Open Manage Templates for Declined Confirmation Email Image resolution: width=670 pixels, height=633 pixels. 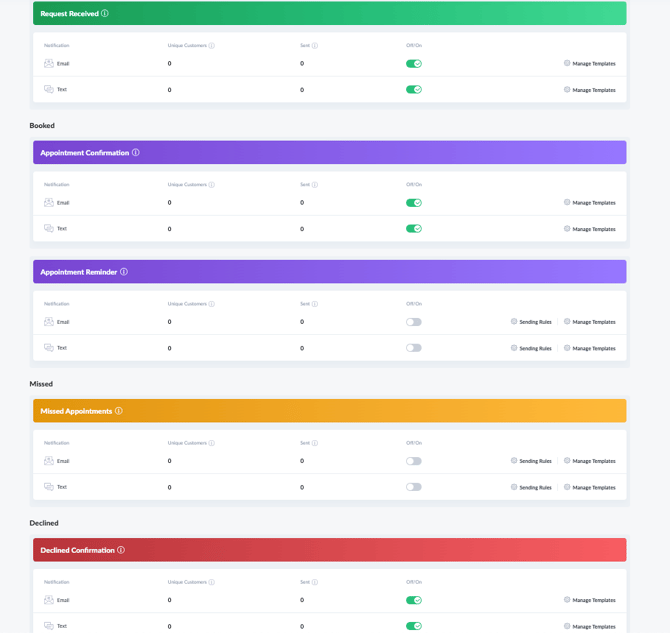click(x=590, y=601)
